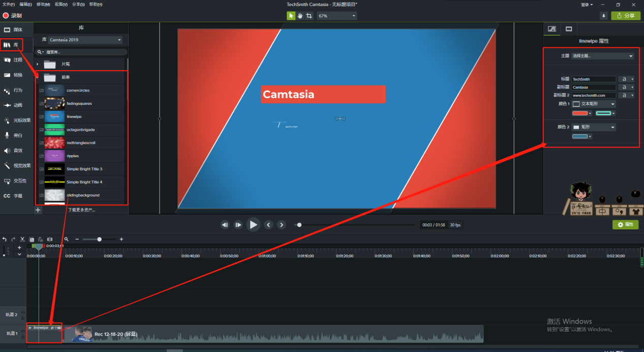Open the 光标效果 cursor effects tab
Viewport: 644px width, 352px height.
pyautogui.click(x=17, y=121)
